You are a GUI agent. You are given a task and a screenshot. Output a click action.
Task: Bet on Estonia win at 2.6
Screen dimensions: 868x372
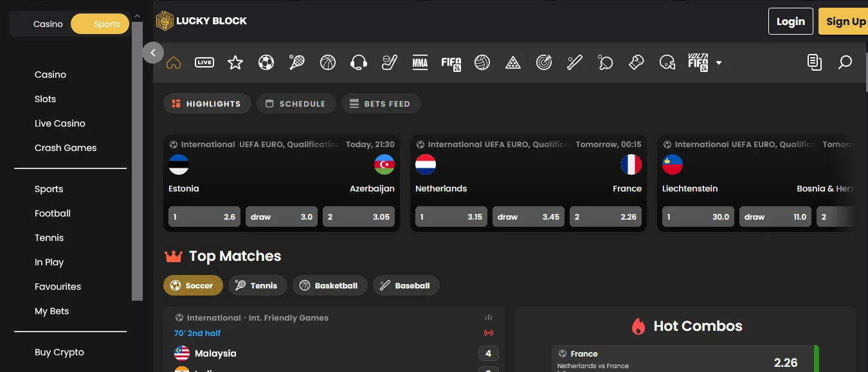[x=204, y=217]
